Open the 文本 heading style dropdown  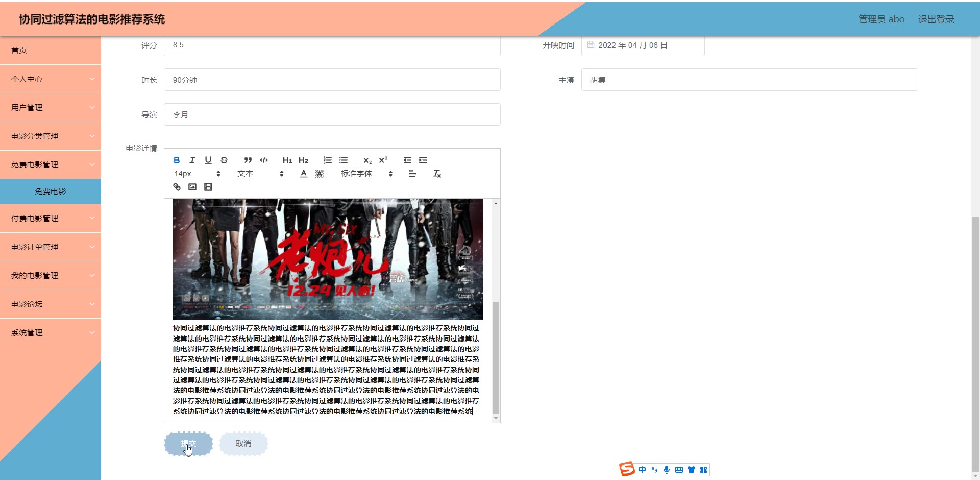tap(260, 174)
